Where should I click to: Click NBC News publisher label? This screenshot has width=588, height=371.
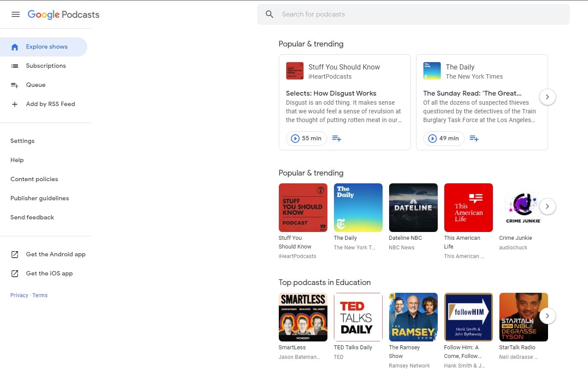point(402,248)
